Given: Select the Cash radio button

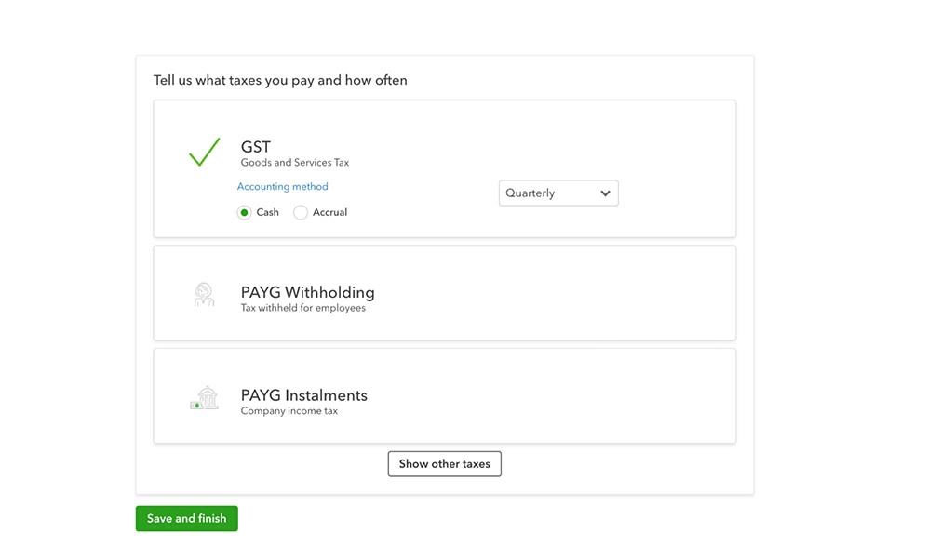Looking at the screenshot, I should 244,212.
